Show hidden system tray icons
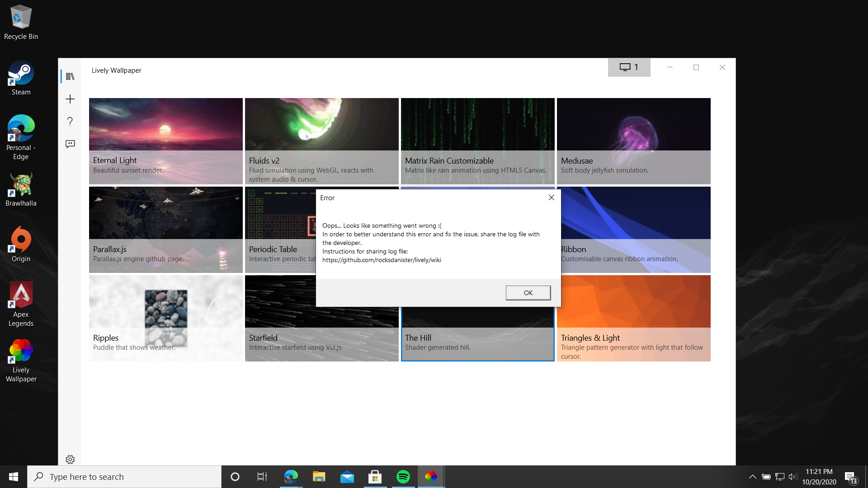 [x=752, y=477]
